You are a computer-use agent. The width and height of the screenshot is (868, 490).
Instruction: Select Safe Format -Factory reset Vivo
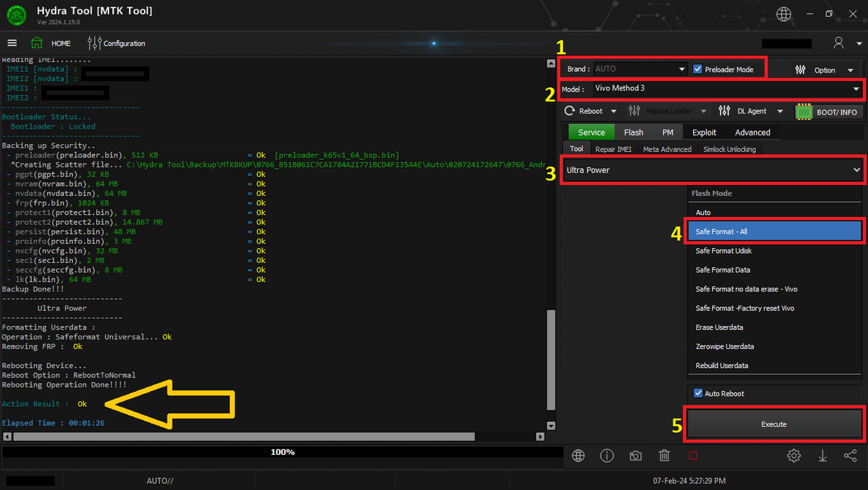click(x=774, y=308)
